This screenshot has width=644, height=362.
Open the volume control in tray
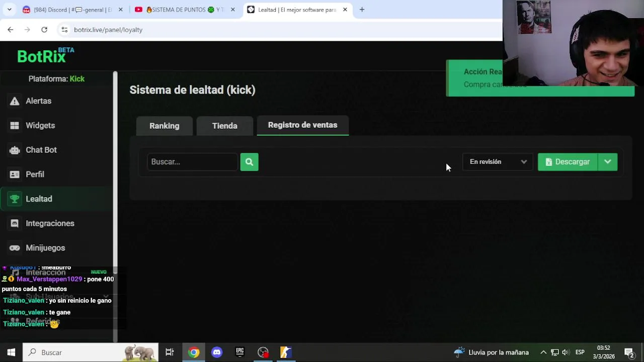click(565, 352)
